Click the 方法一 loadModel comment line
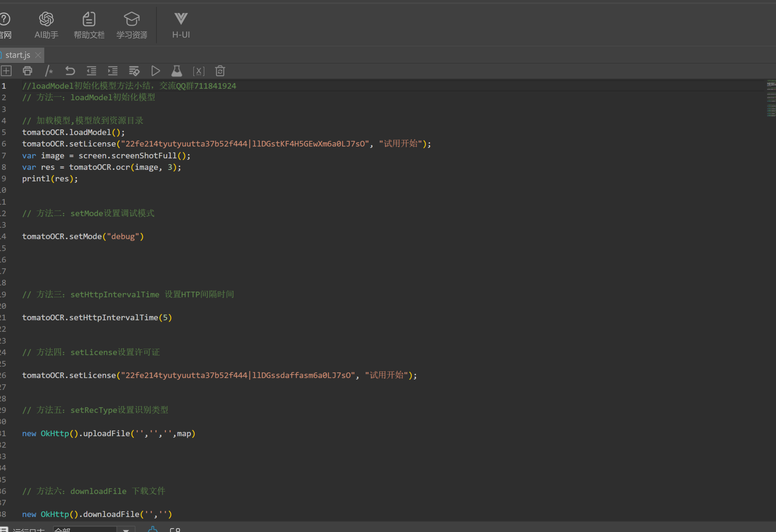The height and width of the screenshot is (532, 776). tap(88, 97)
